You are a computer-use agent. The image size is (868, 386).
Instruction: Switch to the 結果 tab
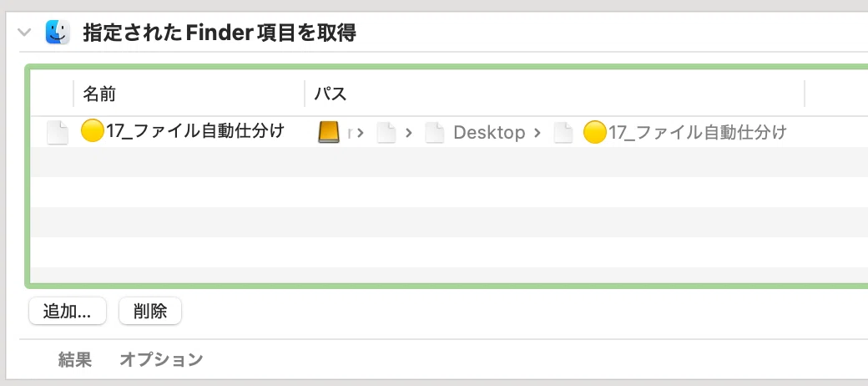pyautogui.click(x=75, y=360)
